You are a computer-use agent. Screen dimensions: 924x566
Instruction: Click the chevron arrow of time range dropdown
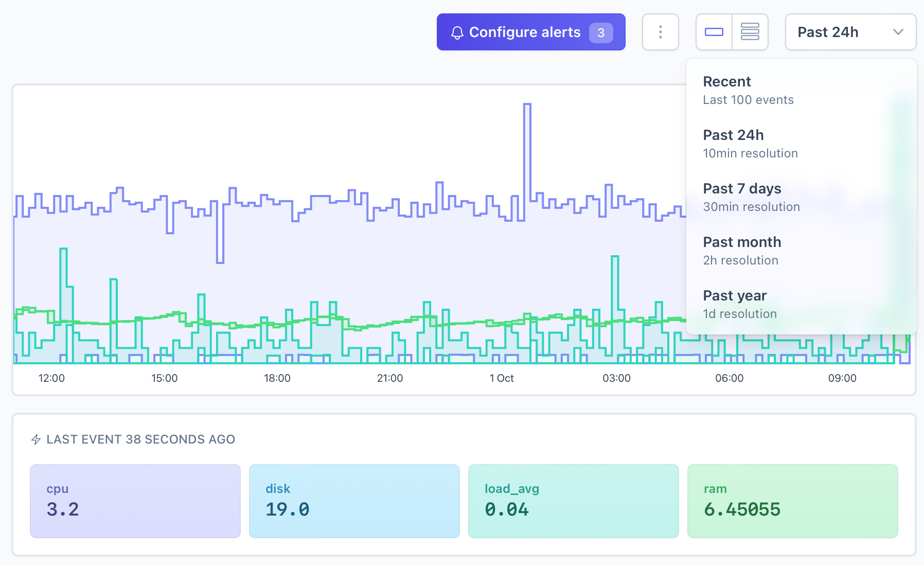point(898,32)
